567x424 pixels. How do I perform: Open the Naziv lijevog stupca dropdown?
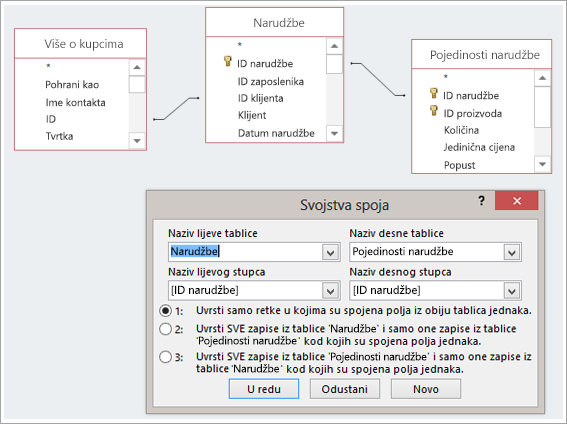[331, 291]
